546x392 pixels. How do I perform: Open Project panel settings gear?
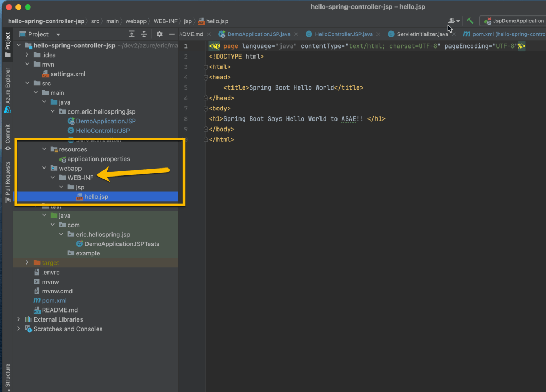[x=159, y=34]
